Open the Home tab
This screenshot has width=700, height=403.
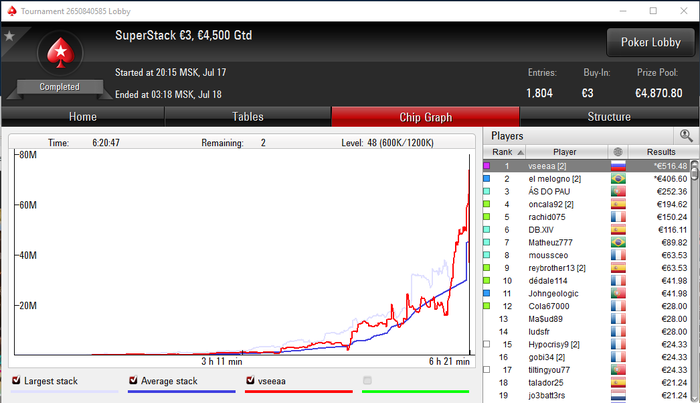[x=83, y=117]
